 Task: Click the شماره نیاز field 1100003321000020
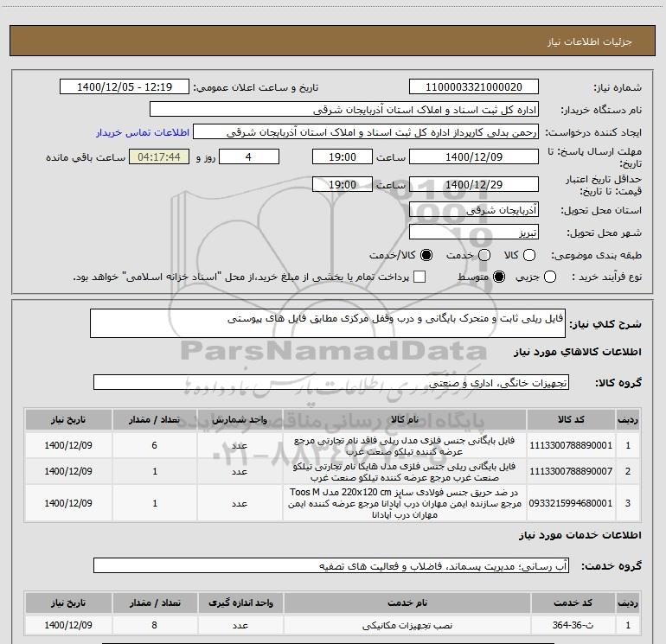click(x=474, y=87)
